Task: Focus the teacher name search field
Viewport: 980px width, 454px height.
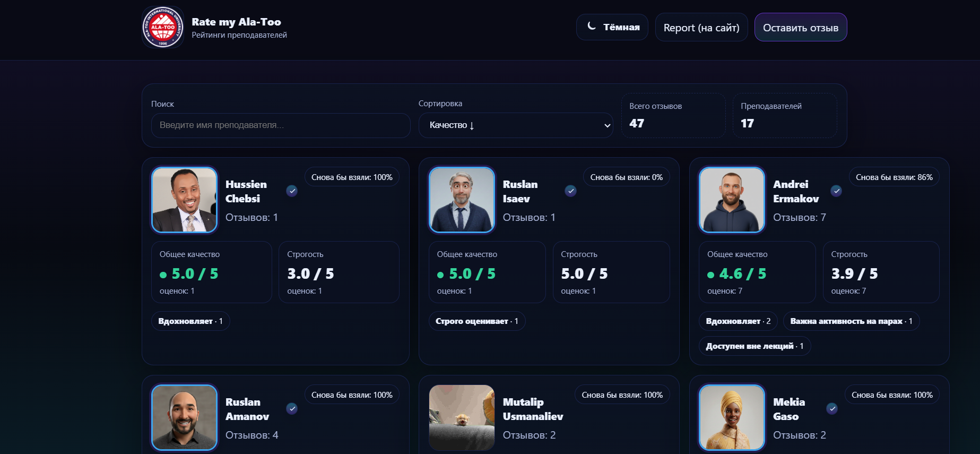Action: coord(281,125)
